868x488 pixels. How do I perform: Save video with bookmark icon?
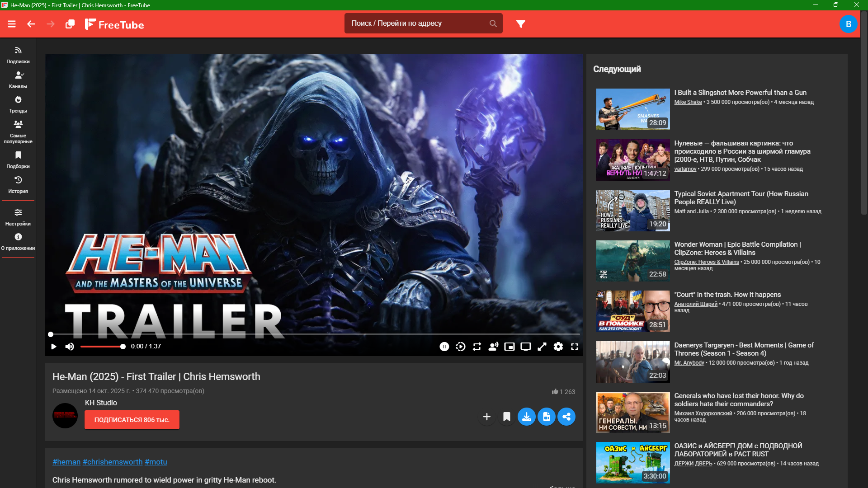506,417
